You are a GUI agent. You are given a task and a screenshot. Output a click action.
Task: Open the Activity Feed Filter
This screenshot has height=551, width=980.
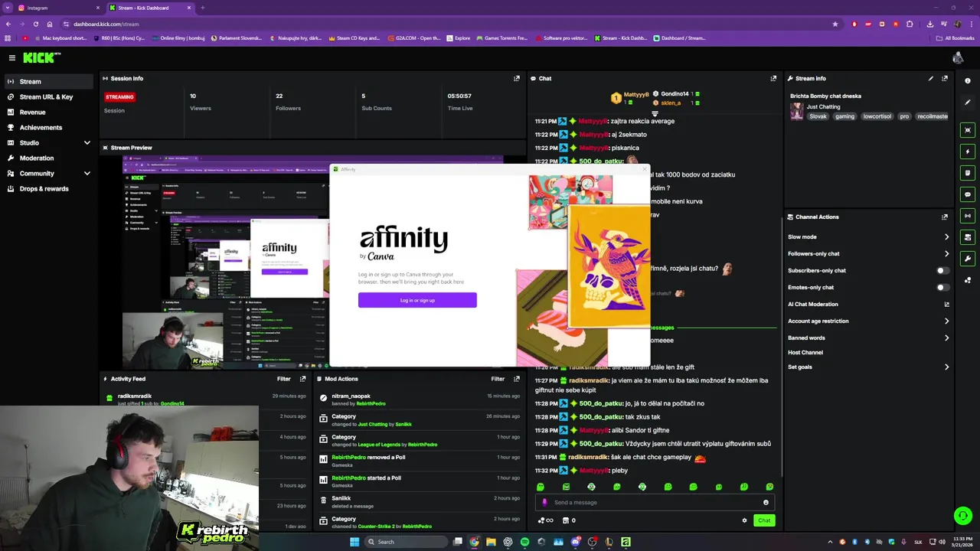click(x=284, y=379)
